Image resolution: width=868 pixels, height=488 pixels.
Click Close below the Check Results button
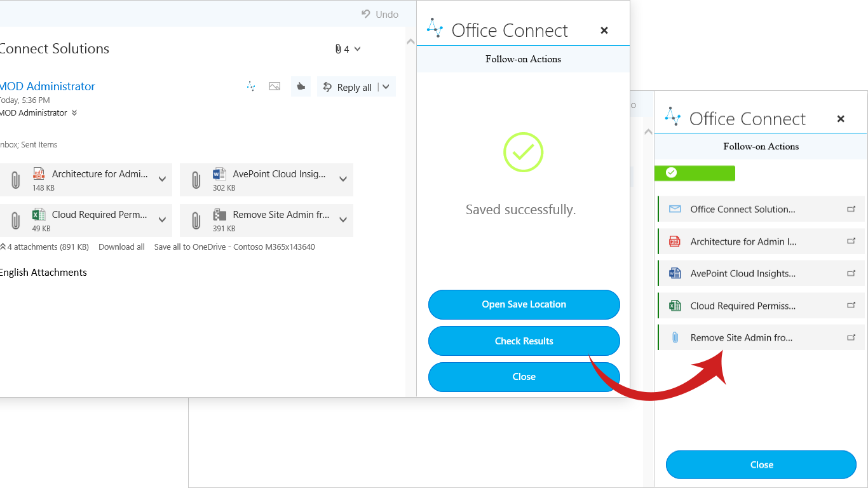coord(524,377)
